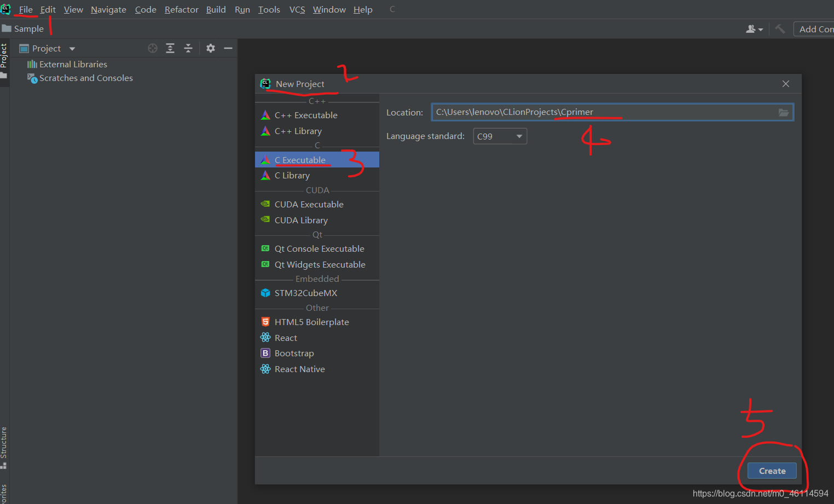Select Qt Widgets Executable project type
Screen dimensions: 834x504
click(317, 265)
